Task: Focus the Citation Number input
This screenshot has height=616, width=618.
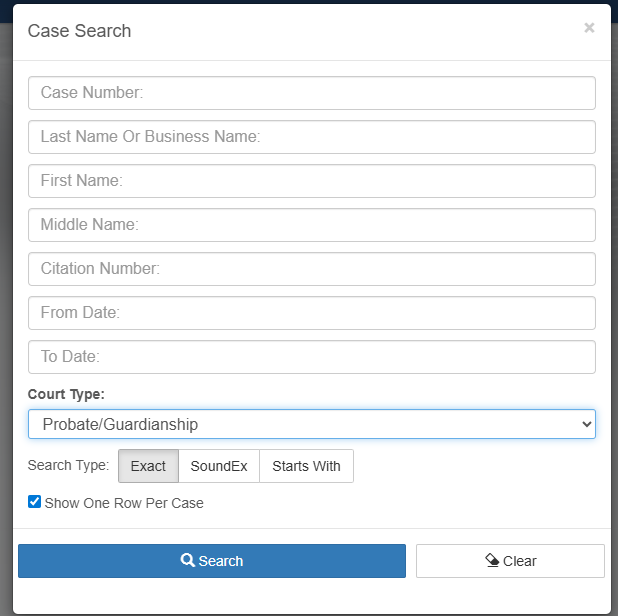Action: point(311,269)
